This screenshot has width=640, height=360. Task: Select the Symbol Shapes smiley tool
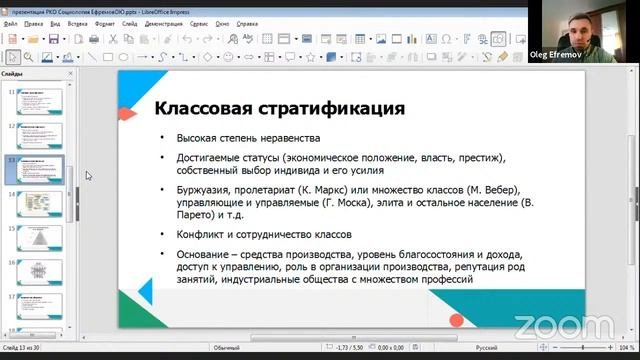229,57
